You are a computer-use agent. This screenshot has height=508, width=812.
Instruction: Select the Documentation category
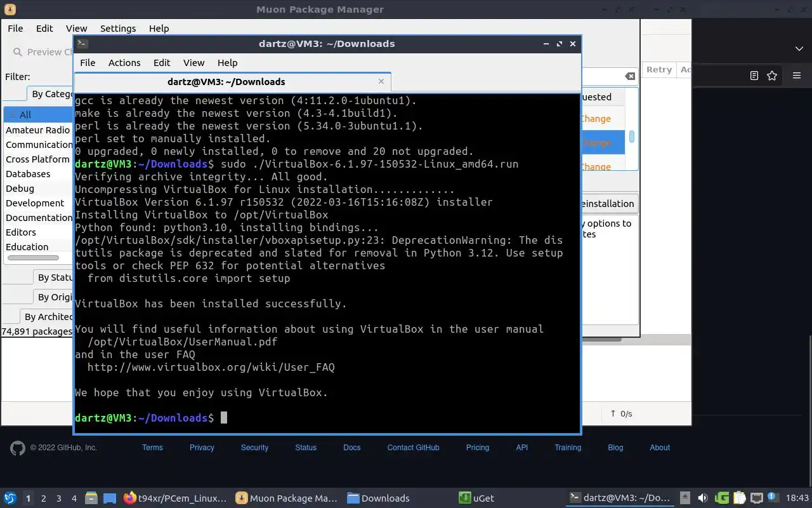point(39,217)
